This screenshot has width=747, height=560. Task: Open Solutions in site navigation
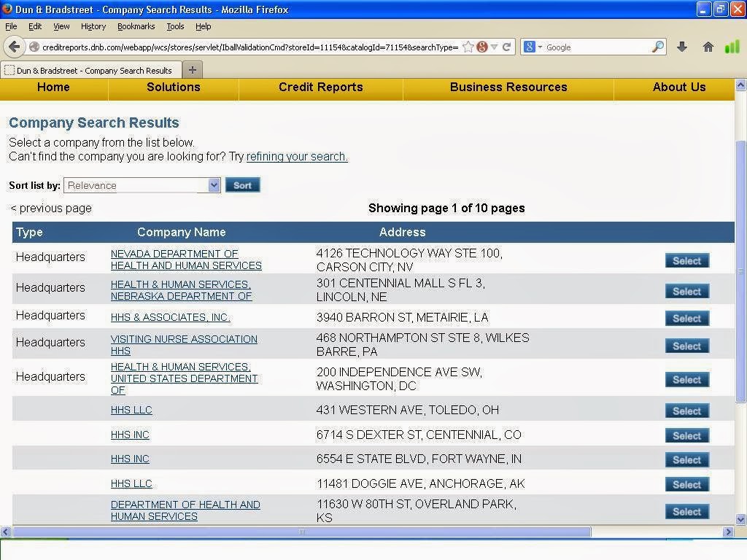[x=174, y=87]
